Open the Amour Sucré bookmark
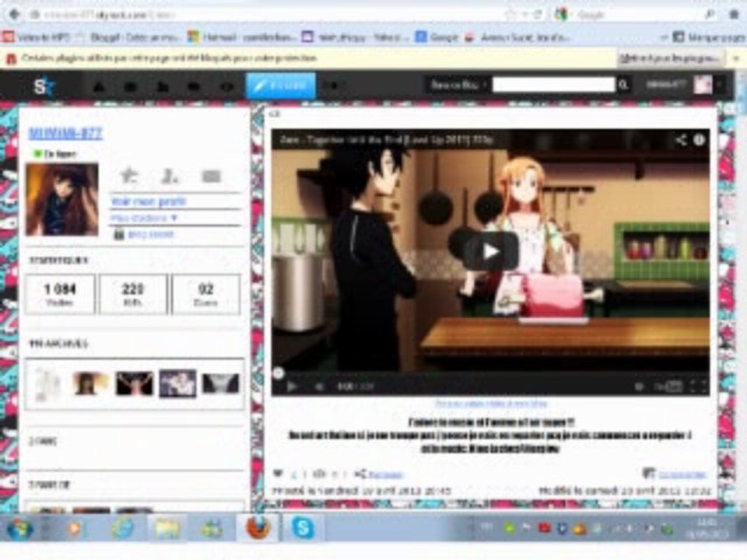Screen dimensions: 747x560 coord(517,37)
